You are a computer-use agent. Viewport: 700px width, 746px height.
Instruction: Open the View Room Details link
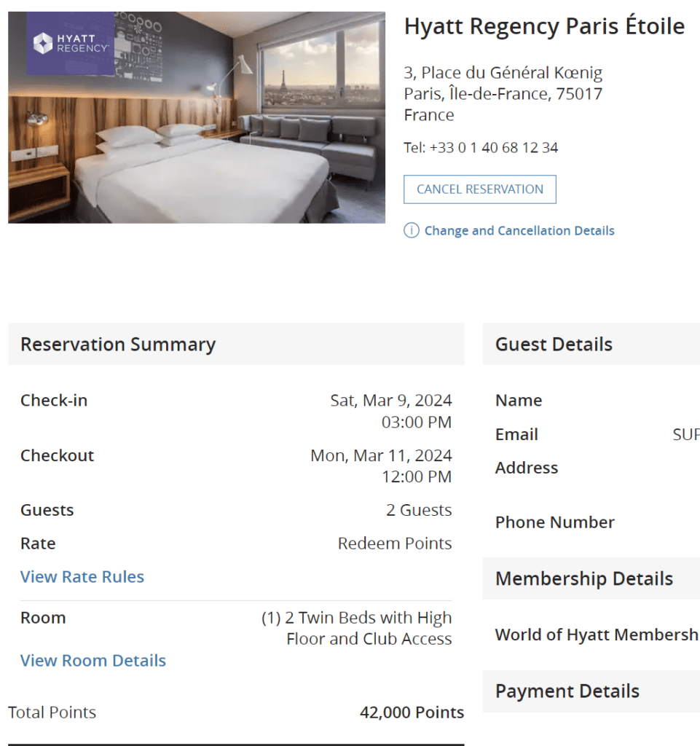pos(93,661)
